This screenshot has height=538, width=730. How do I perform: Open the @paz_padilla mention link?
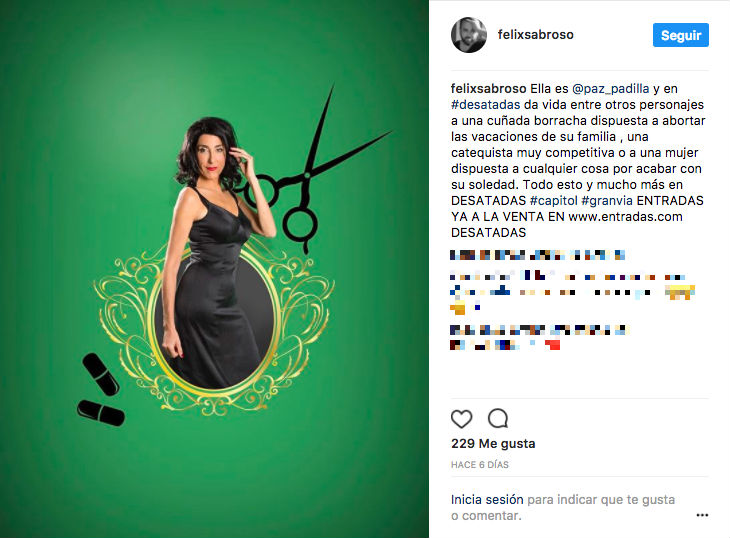tap(610, 88)
